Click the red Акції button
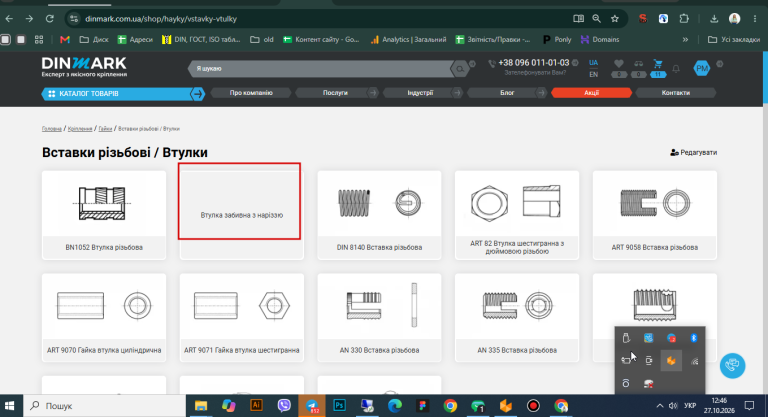Image resolution: width=768 pixels, height=417 pixels. (x=591, y=93)
